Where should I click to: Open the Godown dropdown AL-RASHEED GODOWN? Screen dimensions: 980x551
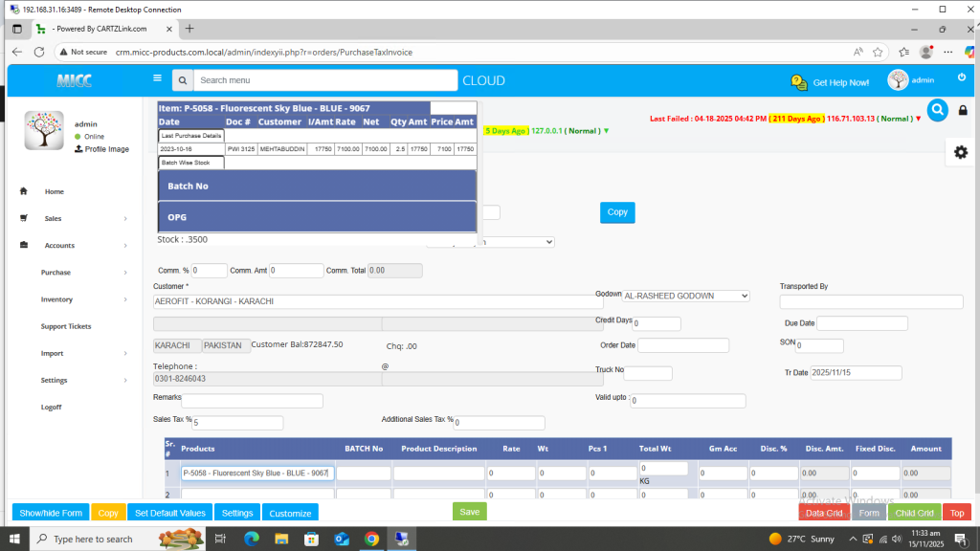[685, 296]
